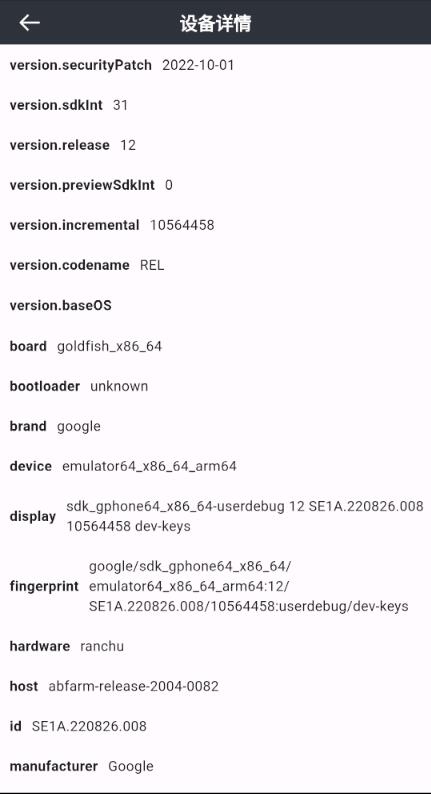Screen dimensions: 431x794
Task: Tap the fingerprint label
Action: tap(44, 586)
